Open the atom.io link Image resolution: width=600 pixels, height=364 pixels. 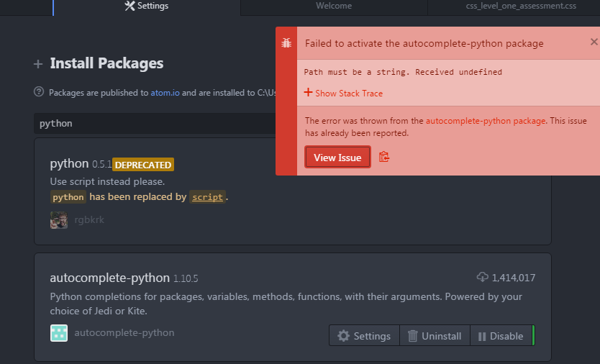point(165,93)
